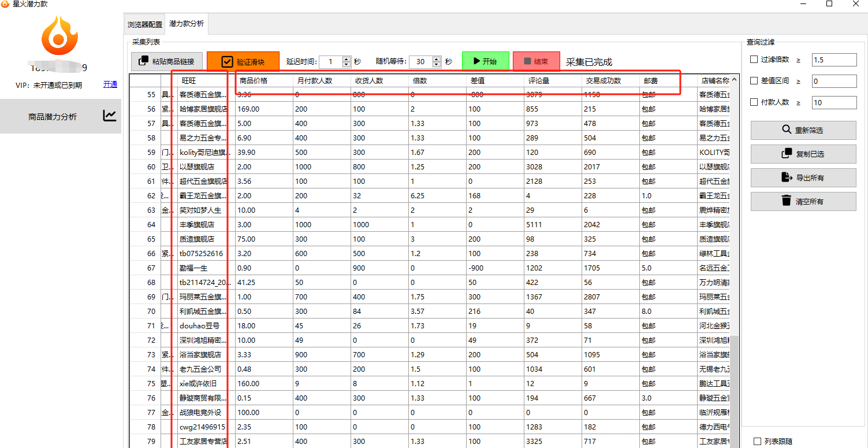Click the stop square icon on the 结束 button
The width and height of the screenshot is (868, 448).
click(527, 61)
